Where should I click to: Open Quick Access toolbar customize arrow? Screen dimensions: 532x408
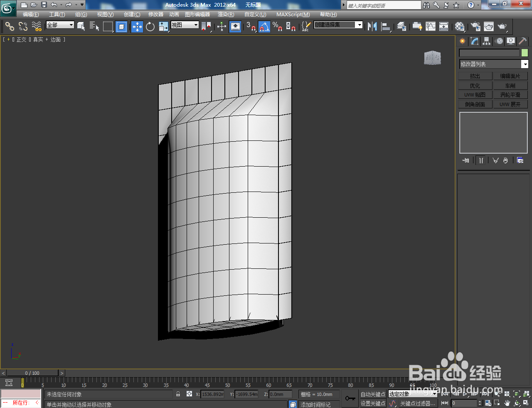coord(82,5)
